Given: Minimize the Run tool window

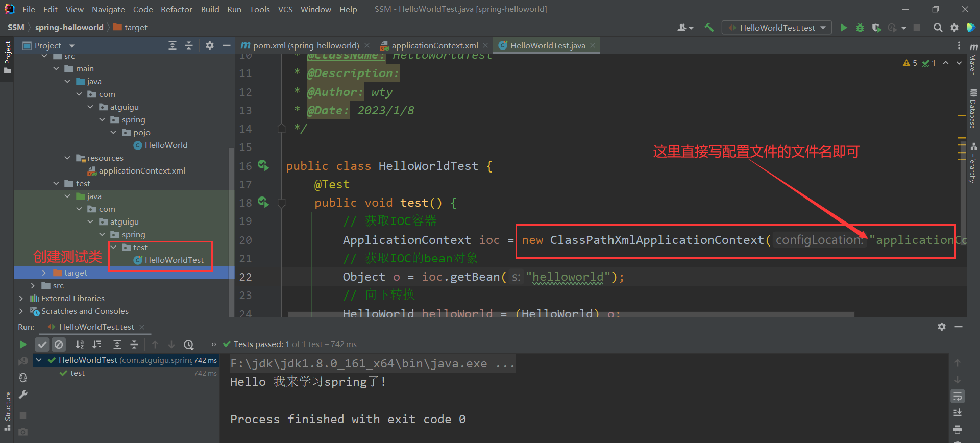Looking at the screenshot, I should click(959, 327).
